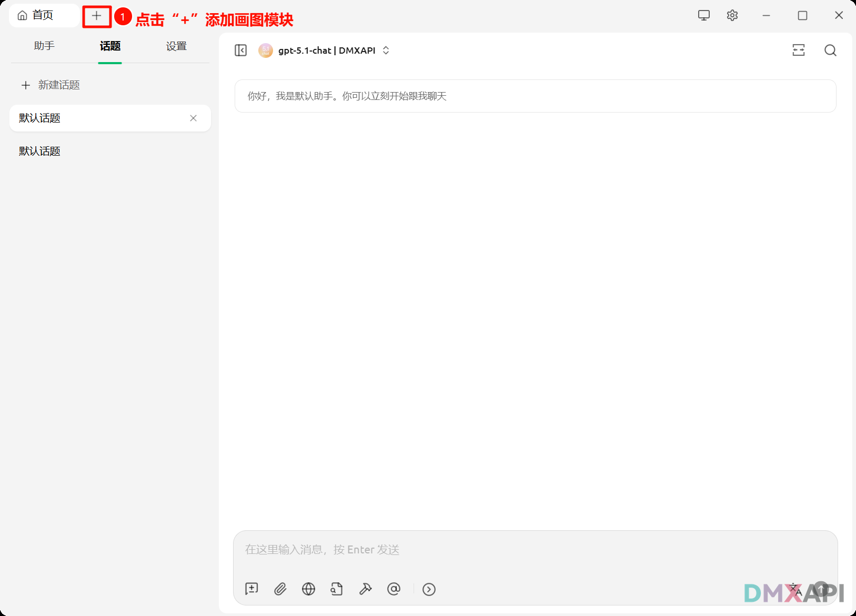Screen dimensions: 856x616
Task: Switch to the 设置 tab in the sidebar
Action: (176, 46)
